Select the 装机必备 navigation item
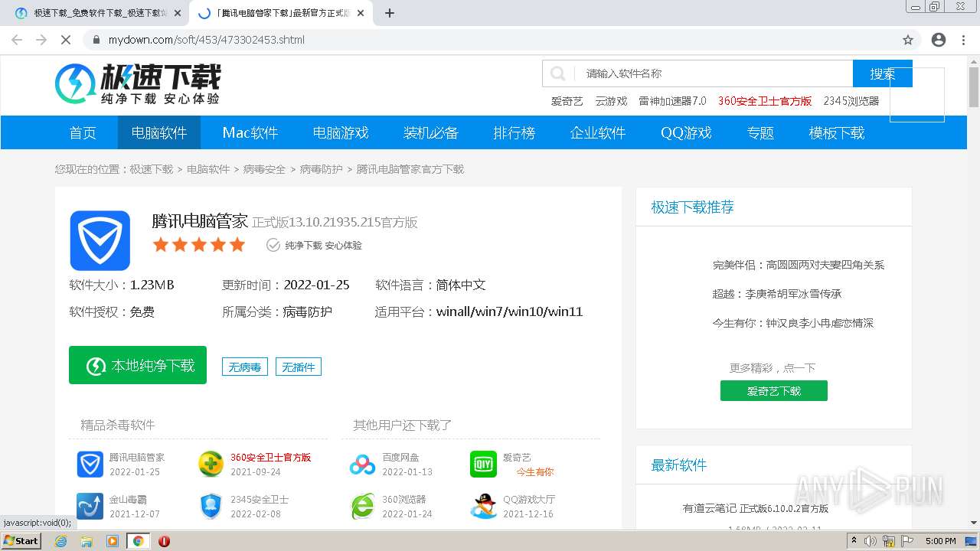Image resolution: width=980 pixels, height=551 pixels. tap(431, 132)
